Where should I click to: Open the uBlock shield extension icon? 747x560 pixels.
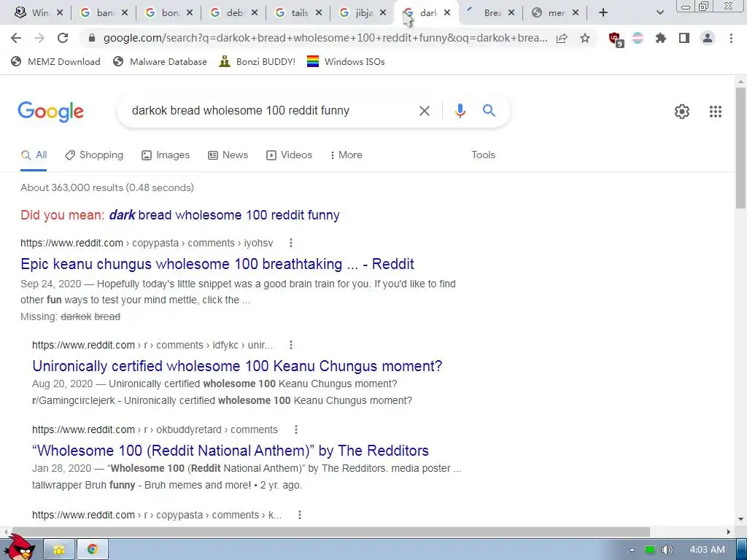(616, 39)
